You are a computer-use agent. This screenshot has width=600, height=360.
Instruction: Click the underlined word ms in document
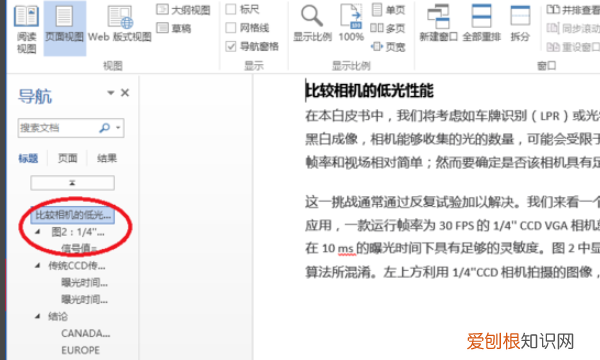pyautogui.click(x=346, y=248)
